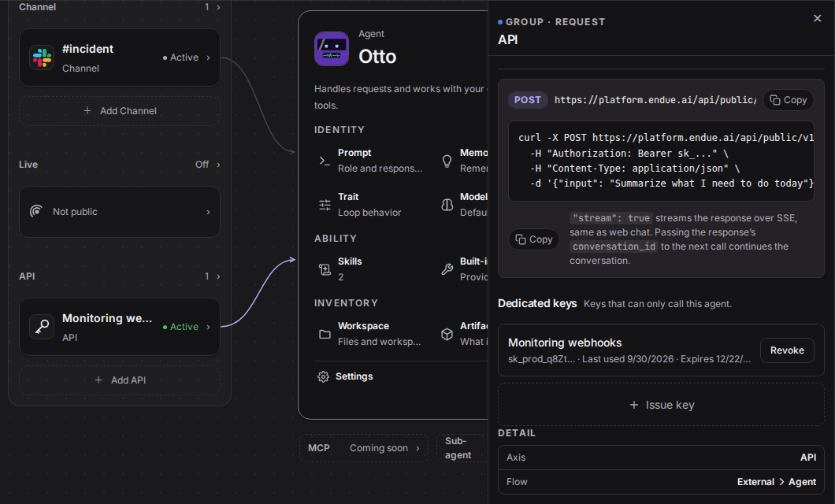Click the Model brain icon
835x504 pixels.
(447, 205)
